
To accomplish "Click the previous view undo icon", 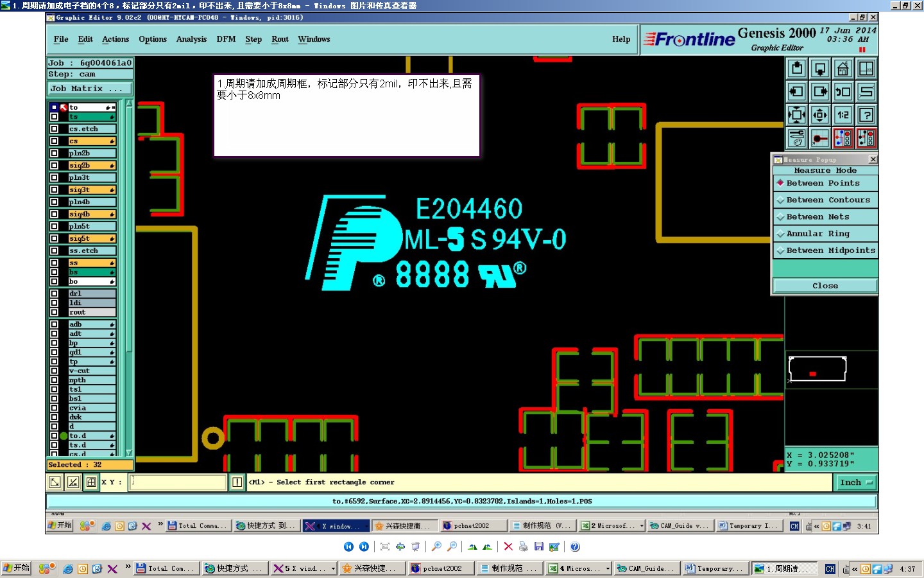I will tap(843, 91).
